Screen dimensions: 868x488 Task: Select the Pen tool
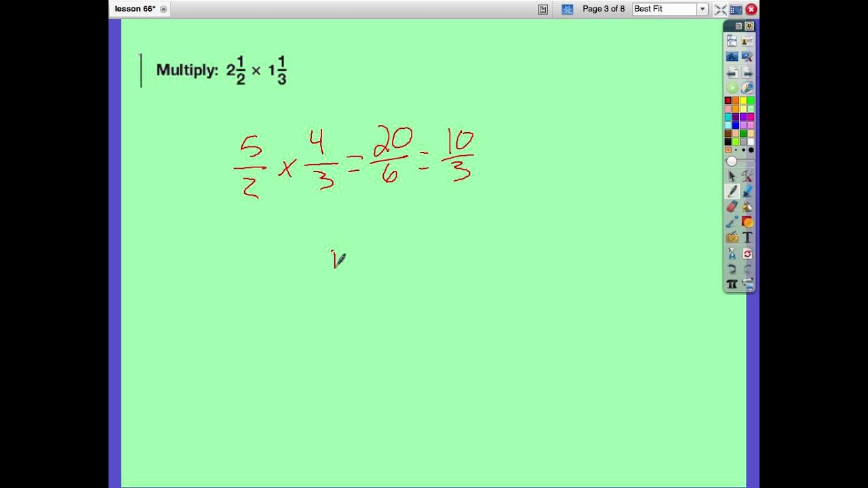(x=732, y=191)
